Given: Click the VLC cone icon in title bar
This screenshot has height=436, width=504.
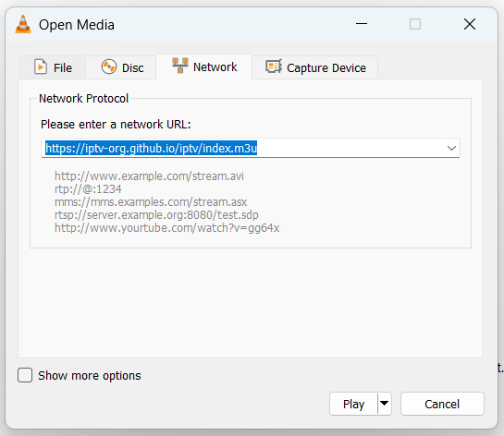Looking at the screenshot, I should (23, 24).
